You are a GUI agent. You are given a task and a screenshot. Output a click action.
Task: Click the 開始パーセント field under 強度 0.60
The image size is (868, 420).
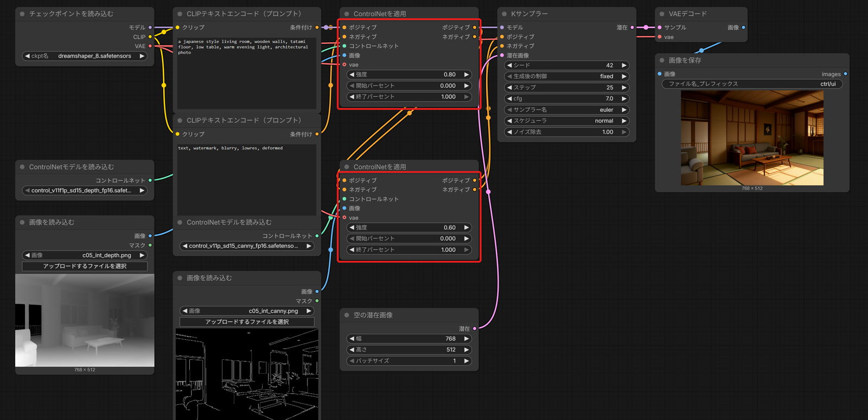click(x=409, y=238)
